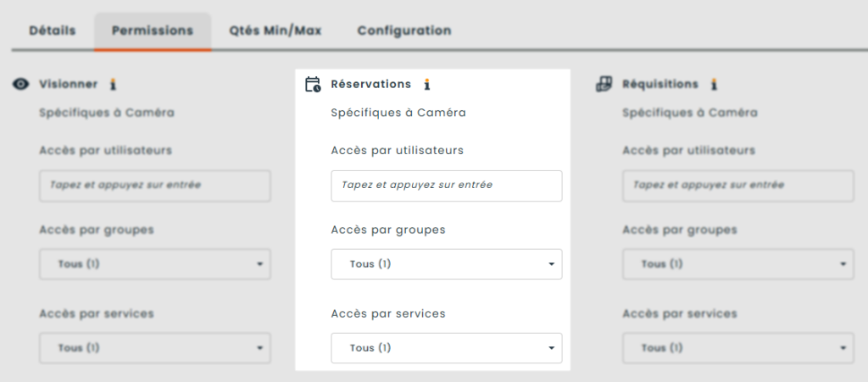Expand Visionner Accès par groupes dropdown
This screenshot has height=382, width=868.
point(155,264)
